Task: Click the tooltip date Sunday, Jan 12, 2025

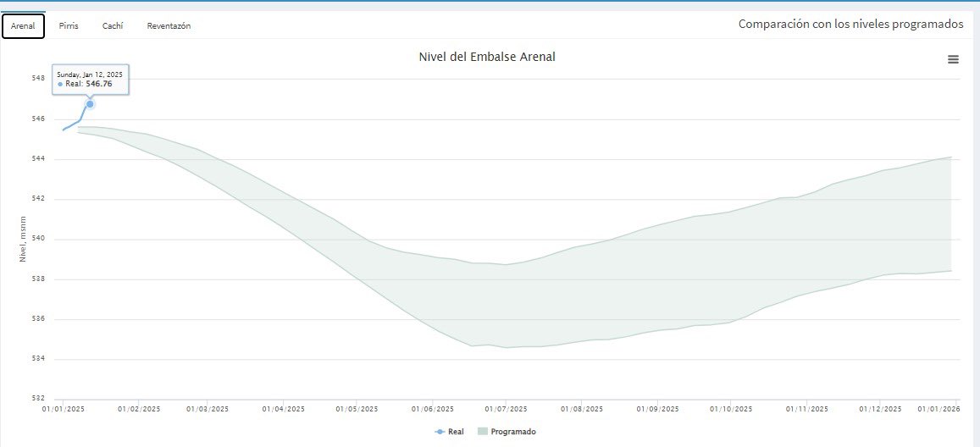Action: coord(90,74)
